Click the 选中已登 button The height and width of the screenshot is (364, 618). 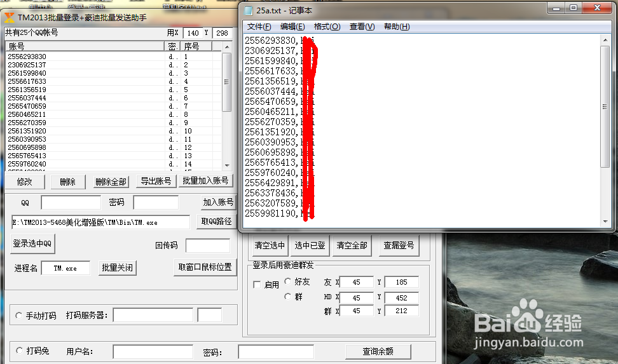click(310, 245)
